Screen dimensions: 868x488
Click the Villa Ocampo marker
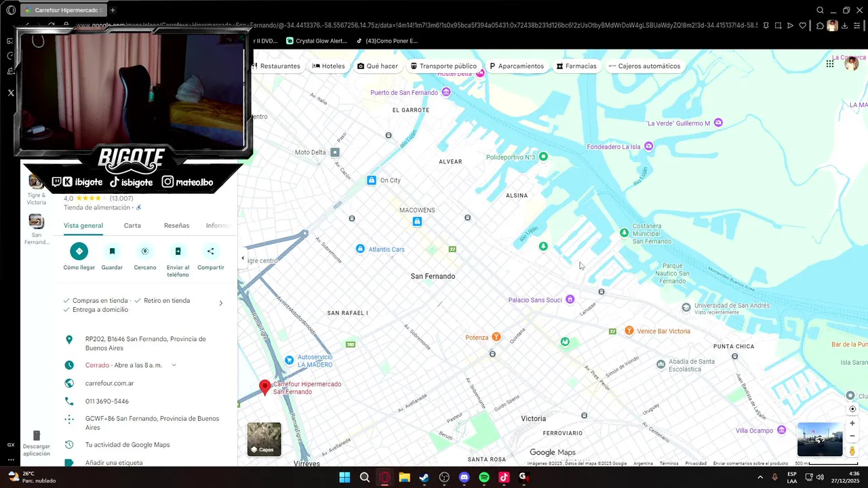tap(782, 430)
